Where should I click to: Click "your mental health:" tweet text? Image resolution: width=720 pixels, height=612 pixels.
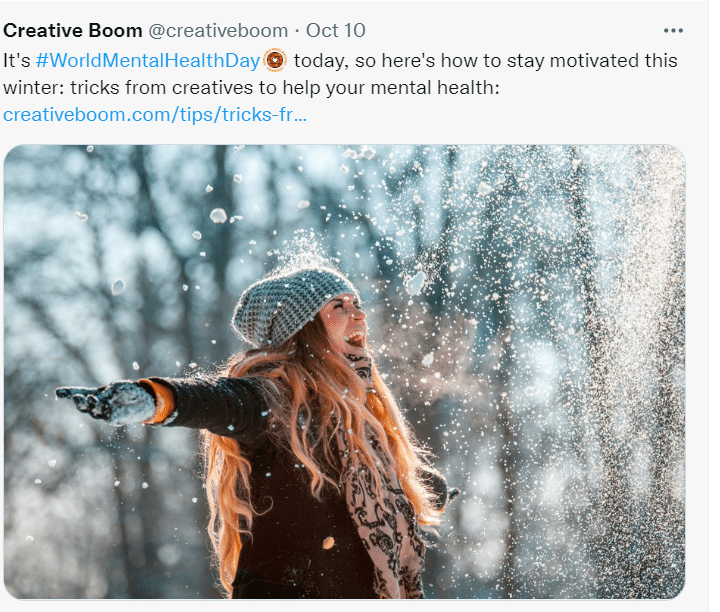[x=417, y=88]
